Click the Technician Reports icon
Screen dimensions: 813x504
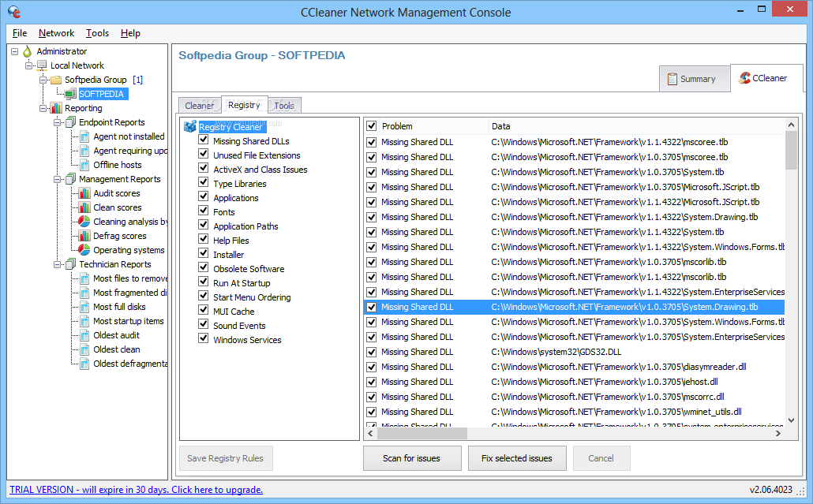[70, 264]
